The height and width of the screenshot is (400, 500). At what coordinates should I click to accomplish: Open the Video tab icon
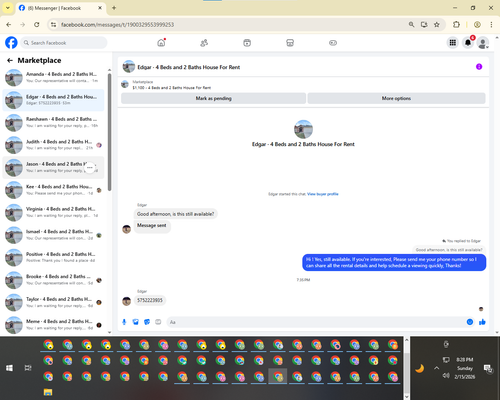click(247, 43)
